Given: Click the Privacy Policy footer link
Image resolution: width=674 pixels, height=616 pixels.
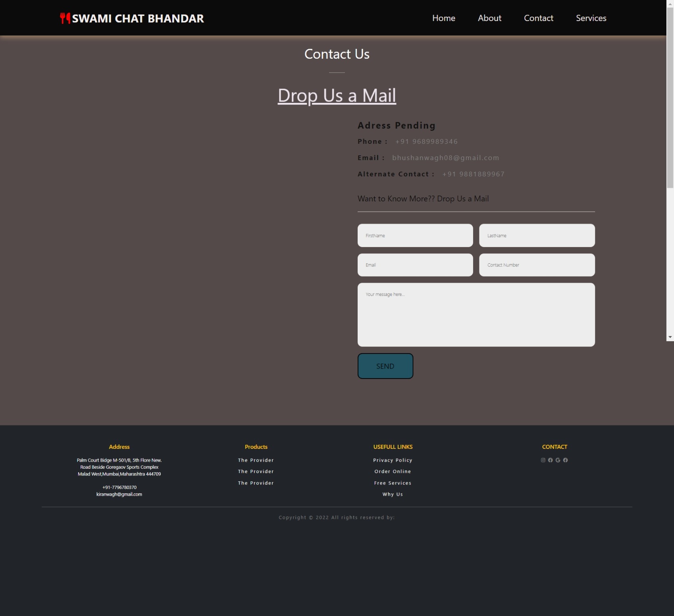Looking at the screenshot, I should point(393,460).
